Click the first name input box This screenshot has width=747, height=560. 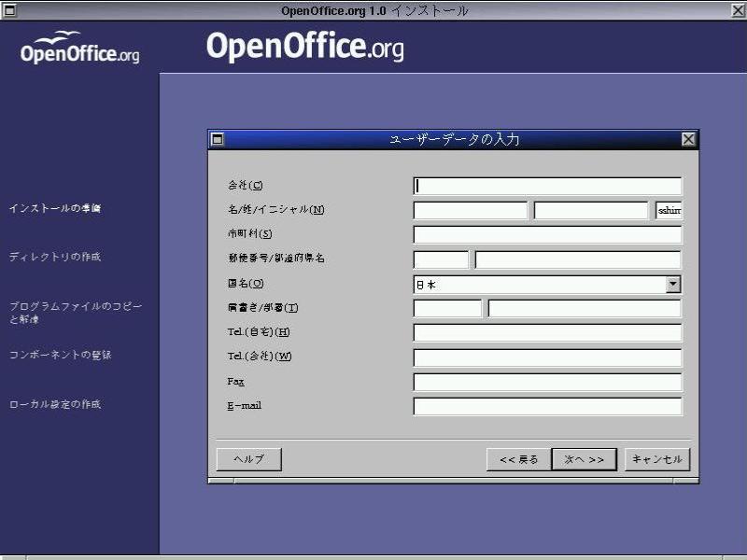[471, 210]
